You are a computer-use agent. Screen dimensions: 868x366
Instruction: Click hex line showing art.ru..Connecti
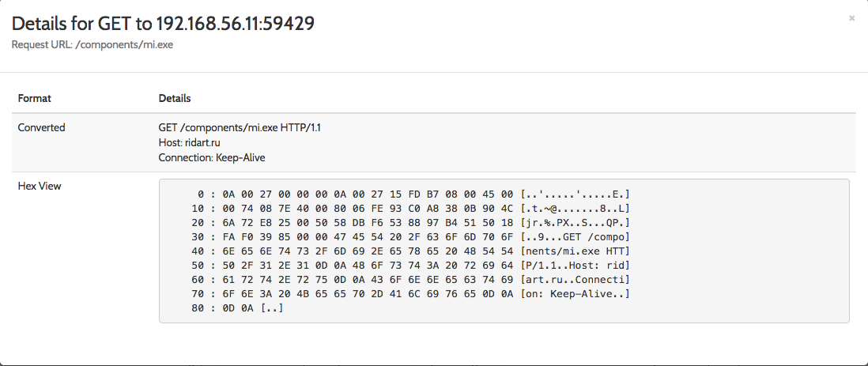(411, 280)
